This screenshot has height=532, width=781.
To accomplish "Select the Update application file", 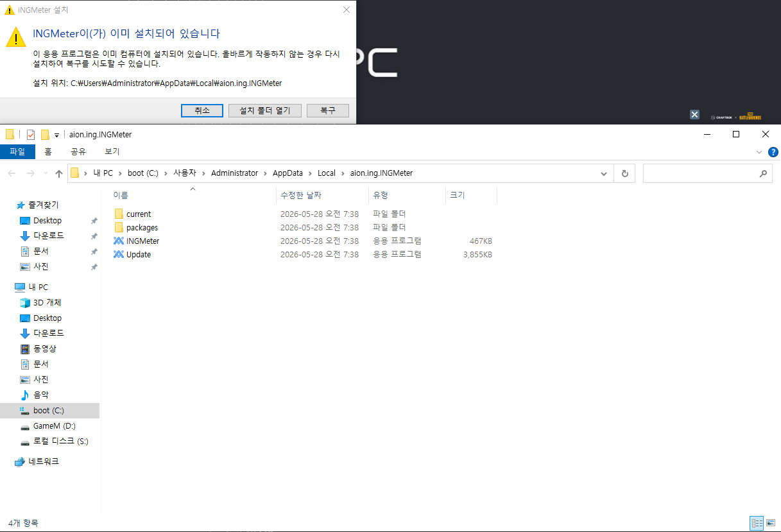I will point(139,254).
